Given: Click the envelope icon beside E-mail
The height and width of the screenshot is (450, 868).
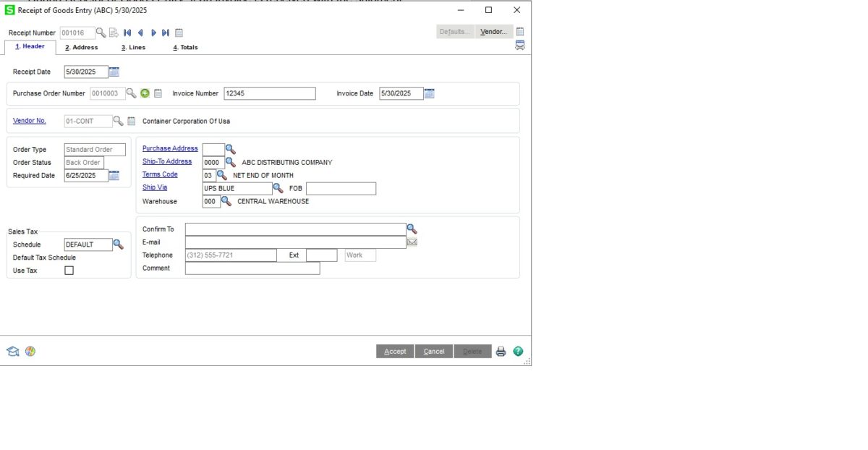Looking at the screenshot, I should 412,242.
